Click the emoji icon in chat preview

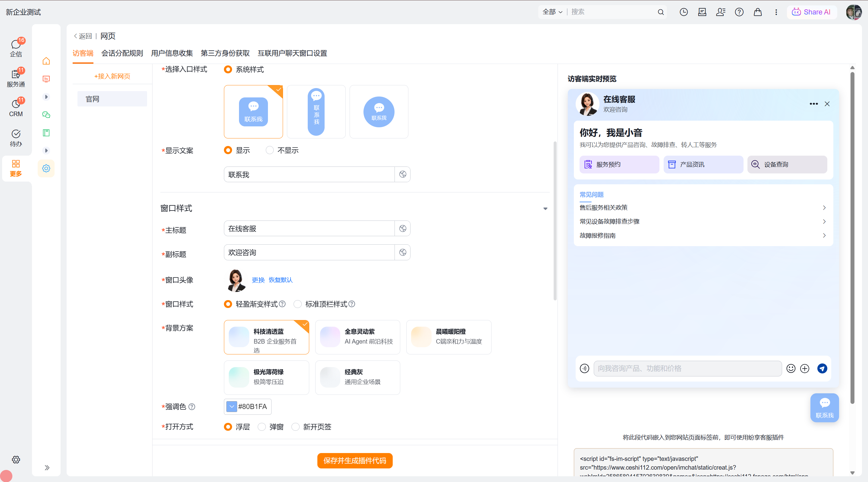point(791,368)
